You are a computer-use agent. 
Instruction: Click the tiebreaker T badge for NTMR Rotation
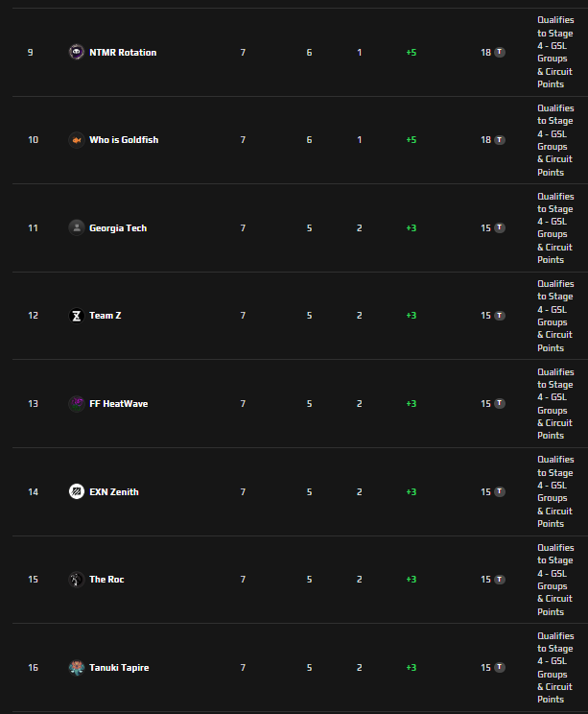click(x=500, y=52)
